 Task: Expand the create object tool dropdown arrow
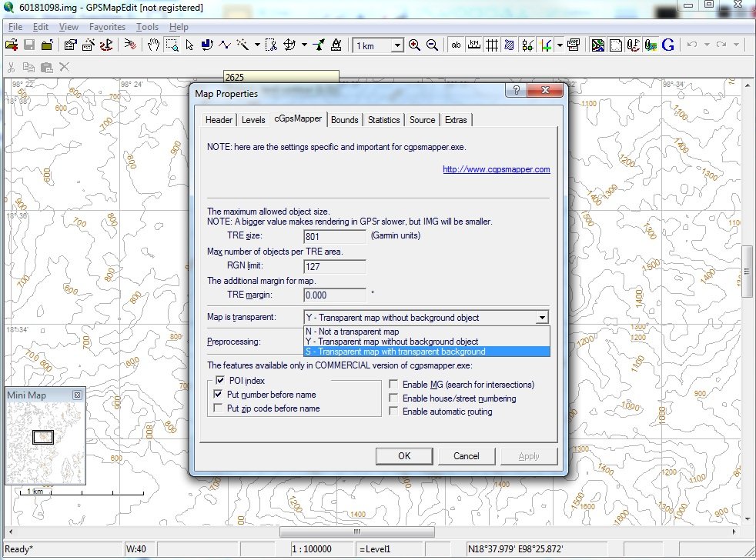[x=257, y=45]
